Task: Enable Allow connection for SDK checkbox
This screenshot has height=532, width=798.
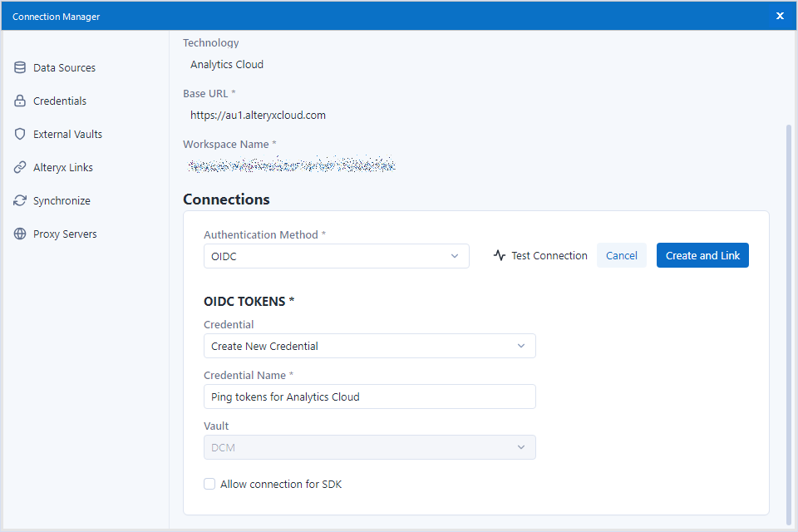Action: [x=209, y=484]
